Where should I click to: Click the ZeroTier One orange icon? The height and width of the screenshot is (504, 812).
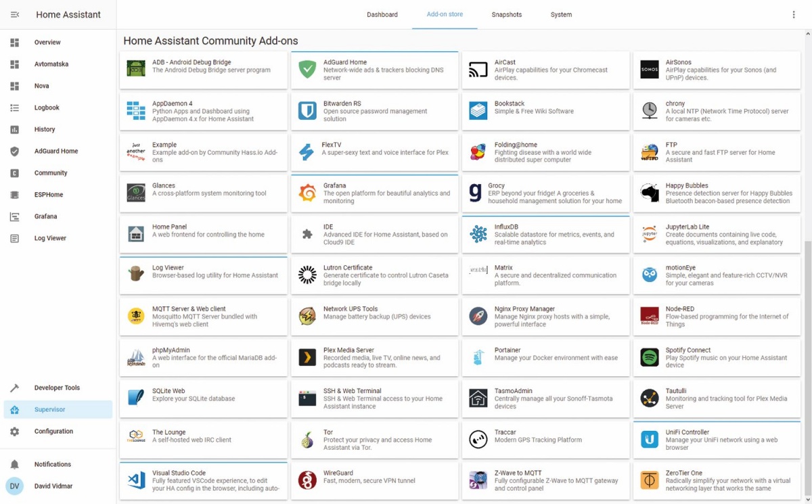click(x=650, y=480)
